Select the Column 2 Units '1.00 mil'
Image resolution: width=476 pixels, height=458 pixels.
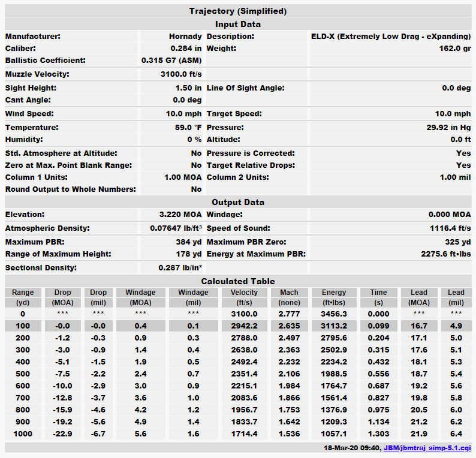(456, 177)
